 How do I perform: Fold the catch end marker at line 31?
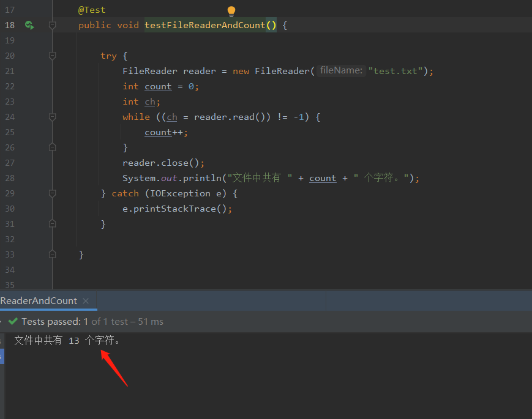[52, 224]
